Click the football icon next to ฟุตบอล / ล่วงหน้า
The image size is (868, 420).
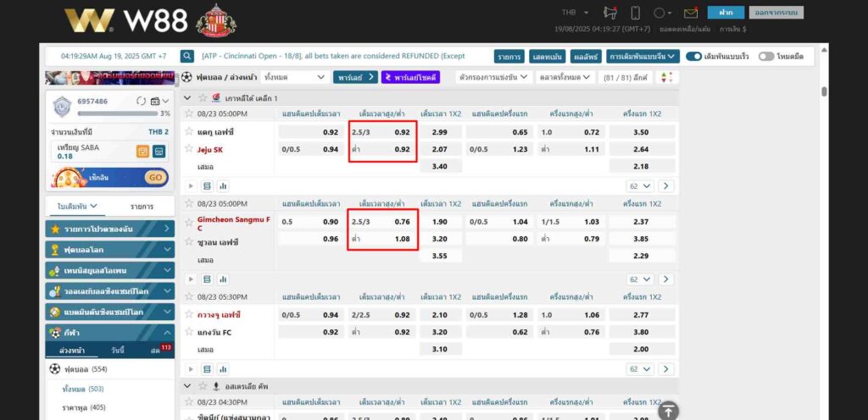[187, 77]
